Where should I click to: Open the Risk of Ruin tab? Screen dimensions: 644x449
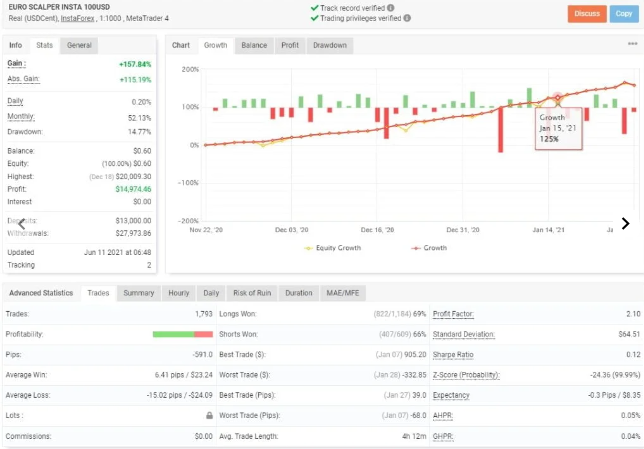(254, 293)
